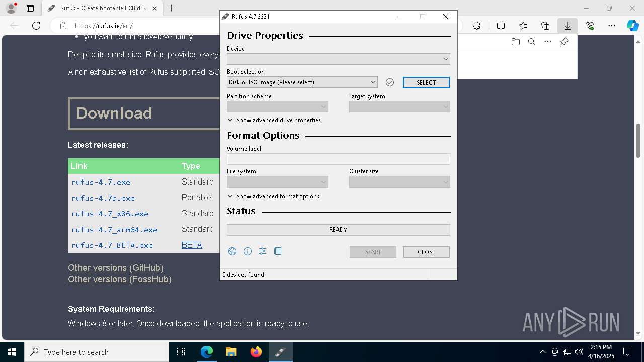This screenshot has width=644, height=362.
Task: Open the Device dropdown
Action: pos(339,59)
